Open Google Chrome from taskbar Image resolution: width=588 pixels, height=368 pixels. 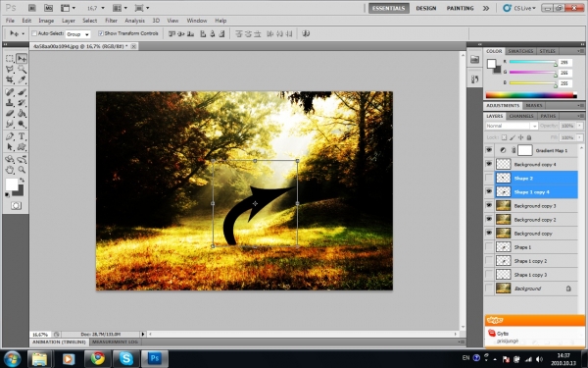pyautogui.click(x=97, y=358)
